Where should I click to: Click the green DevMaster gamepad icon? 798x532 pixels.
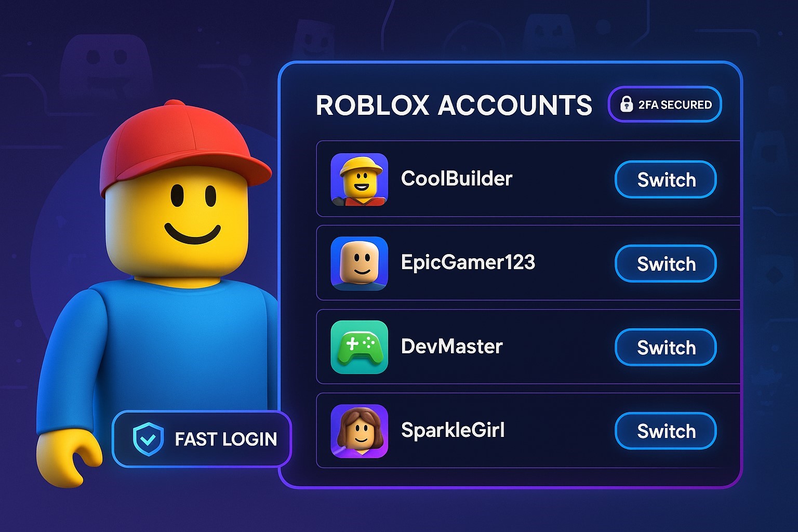[x=359, y=347]
